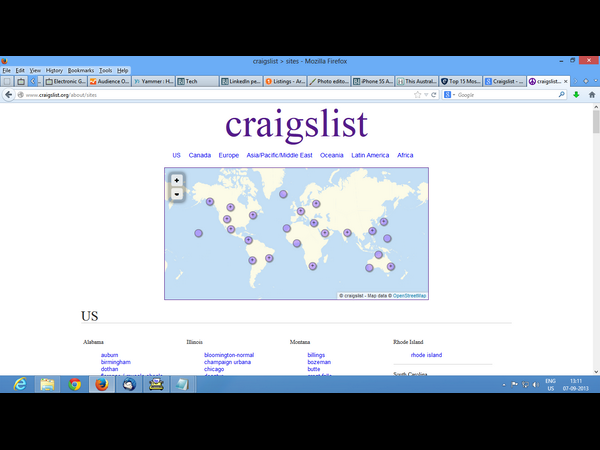Go to the Firefox home page

[x=592, y=95]
